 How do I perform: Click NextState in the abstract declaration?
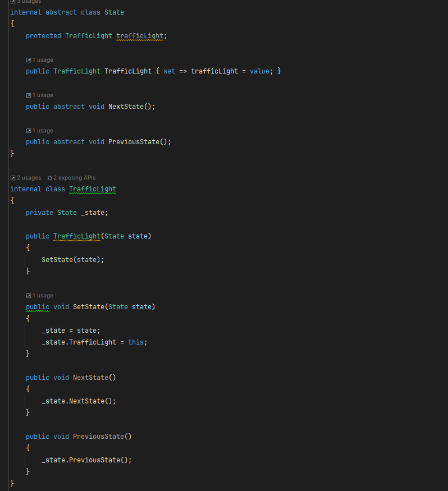click(x=126, y=107)
